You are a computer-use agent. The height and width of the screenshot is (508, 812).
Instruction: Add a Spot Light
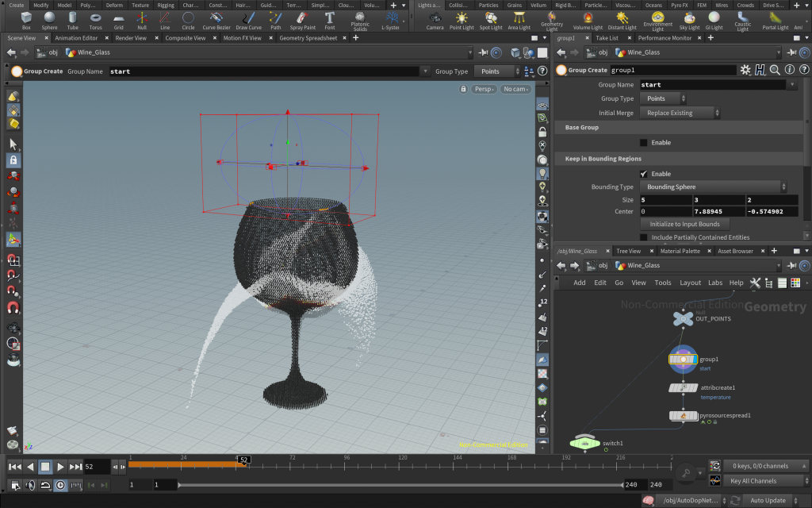point(490,21)
